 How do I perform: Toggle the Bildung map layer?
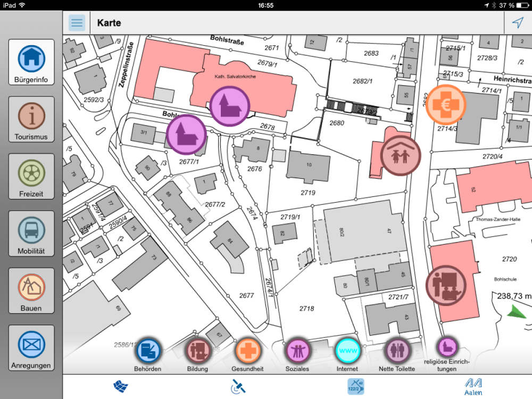coord(197,351)
